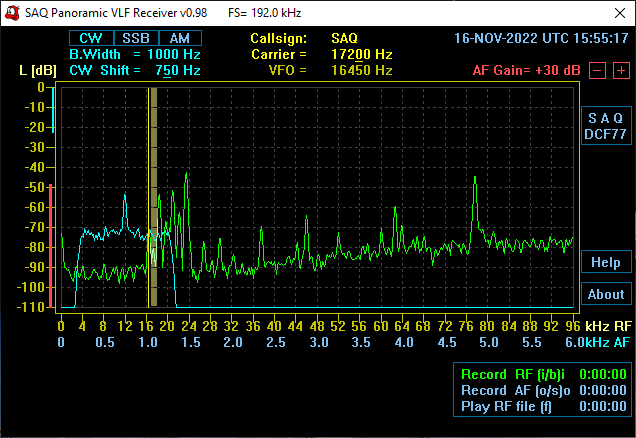
Task: Switch to SSB mode
Action: click(136, 38)
